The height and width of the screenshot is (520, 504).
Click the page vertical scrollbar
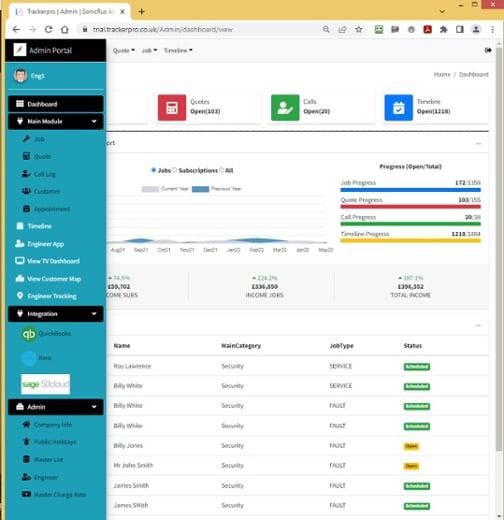498,249
